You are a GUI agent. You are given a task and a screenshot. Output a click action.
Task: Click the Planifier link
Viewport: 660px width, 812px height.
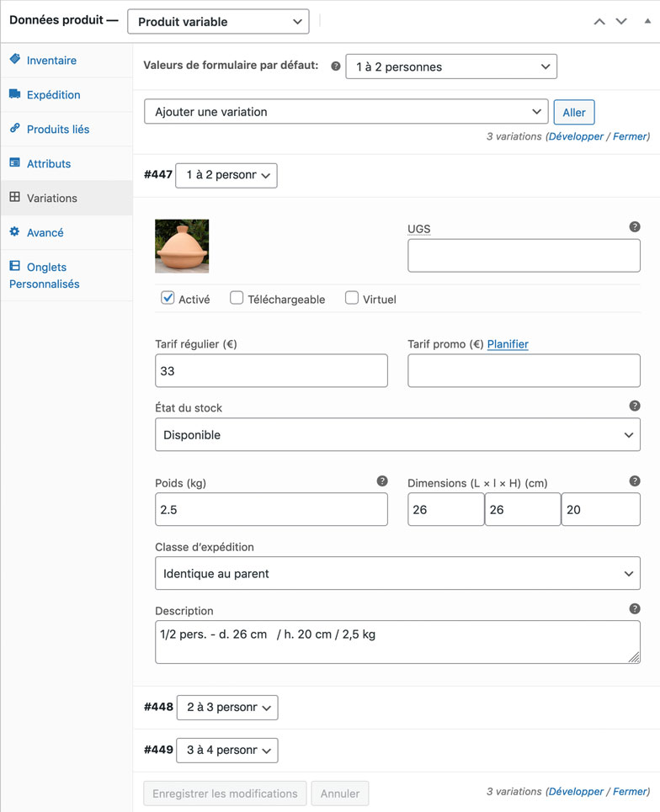click(x=508, y=344)
